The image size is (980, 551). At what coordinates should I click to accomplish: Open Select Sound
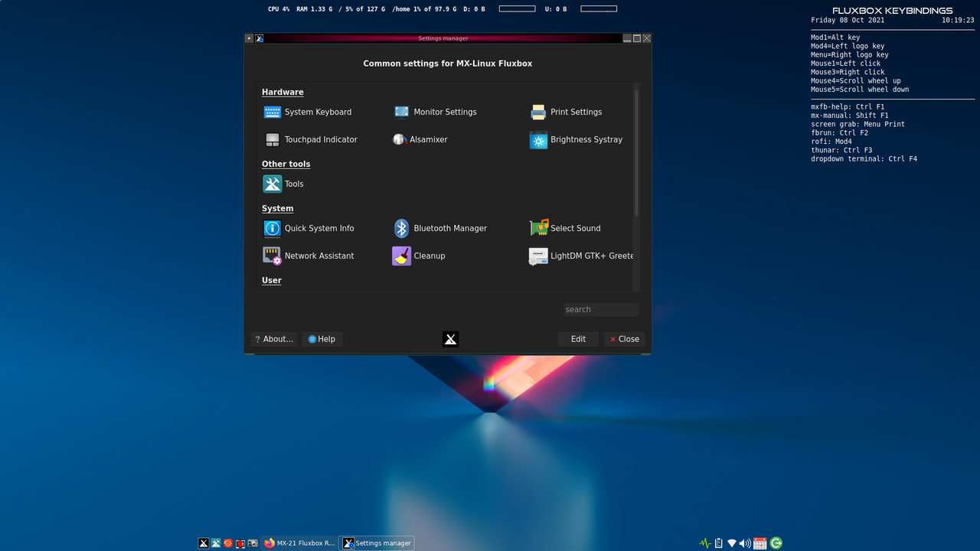point(565,228)
